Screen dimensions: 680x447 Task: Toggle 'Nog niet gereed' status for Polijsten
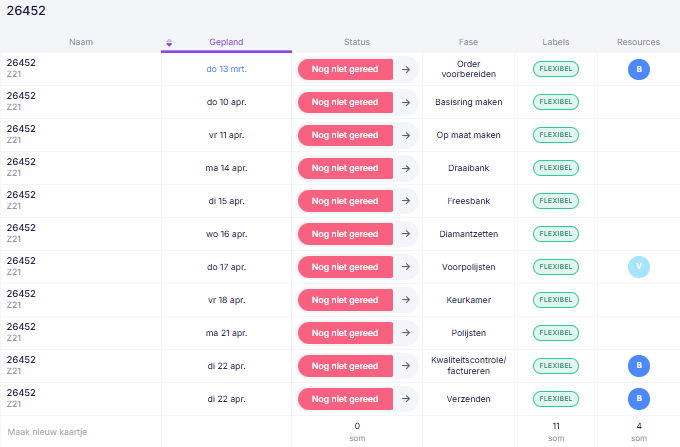[345, 333]
